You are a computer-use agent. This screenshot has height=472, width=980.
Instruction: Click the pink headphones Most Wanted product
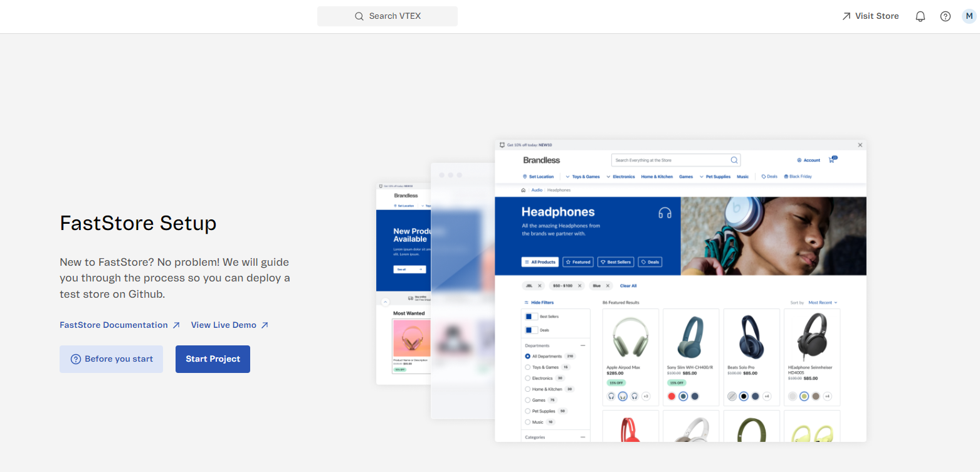(411, 338)
